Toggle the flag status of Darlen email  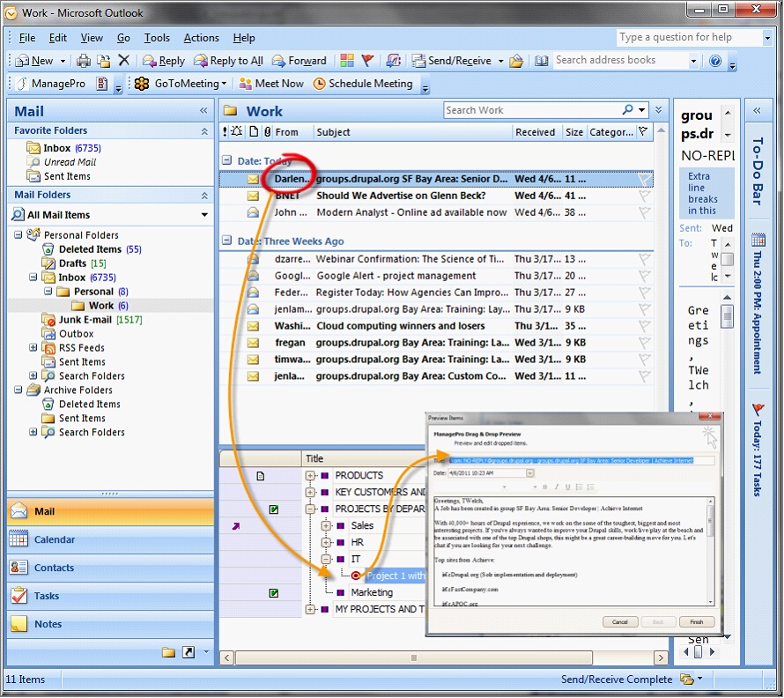[645, 179]
